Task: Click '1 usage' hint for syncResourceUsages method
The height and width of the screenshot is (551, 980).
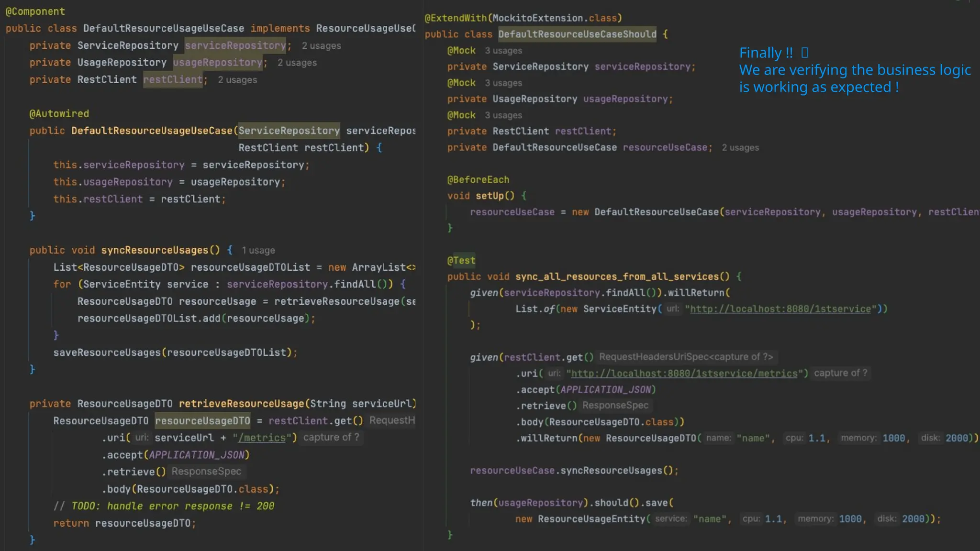Action: pyautogui.click(x=258, y=251)
